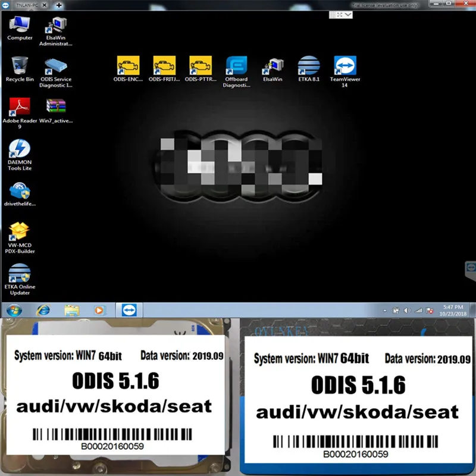Launch DAEMON Tools Lite shortcut
This screenshot has height=476, width=476.
point(20,155)
